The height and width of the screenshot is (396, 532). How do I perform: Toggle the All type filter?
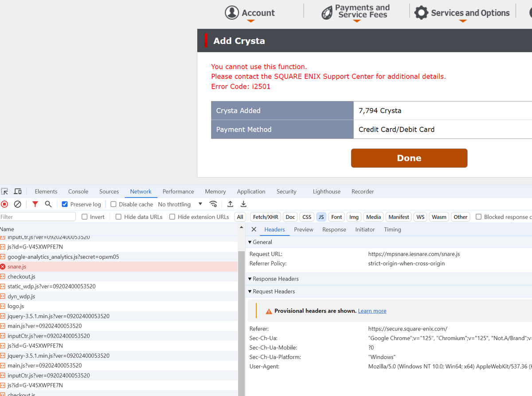(x=240, y=217)
